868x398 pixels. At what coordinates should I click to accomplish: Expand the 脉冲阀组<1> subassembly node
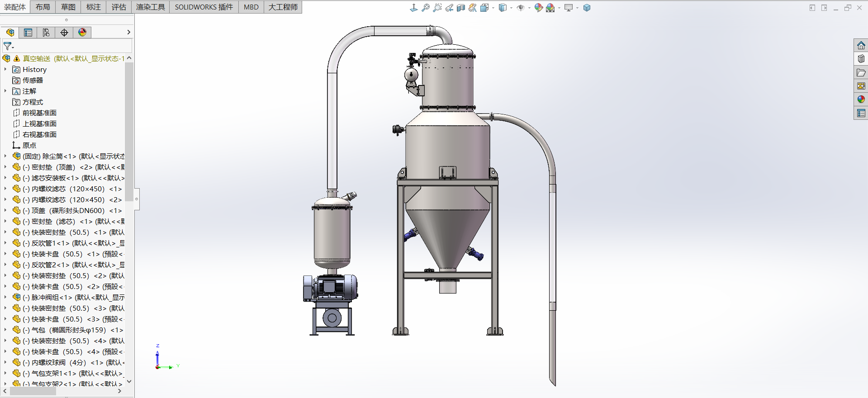click(x=5, y=297)
